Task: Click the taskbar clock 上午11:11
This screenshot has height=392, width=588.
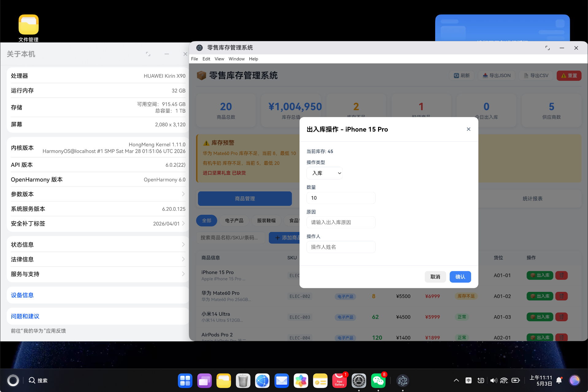Action: pos(541,380)
